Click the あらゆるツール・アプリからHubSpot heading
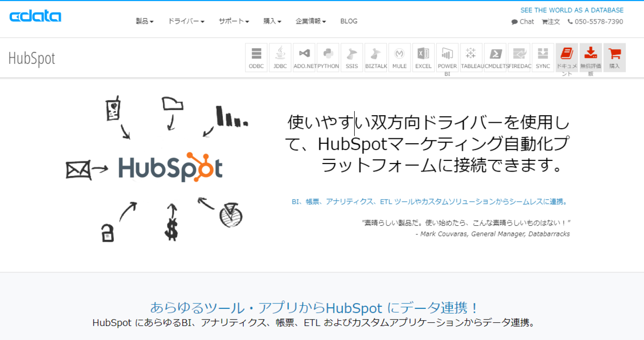 [x=314, y=308]
